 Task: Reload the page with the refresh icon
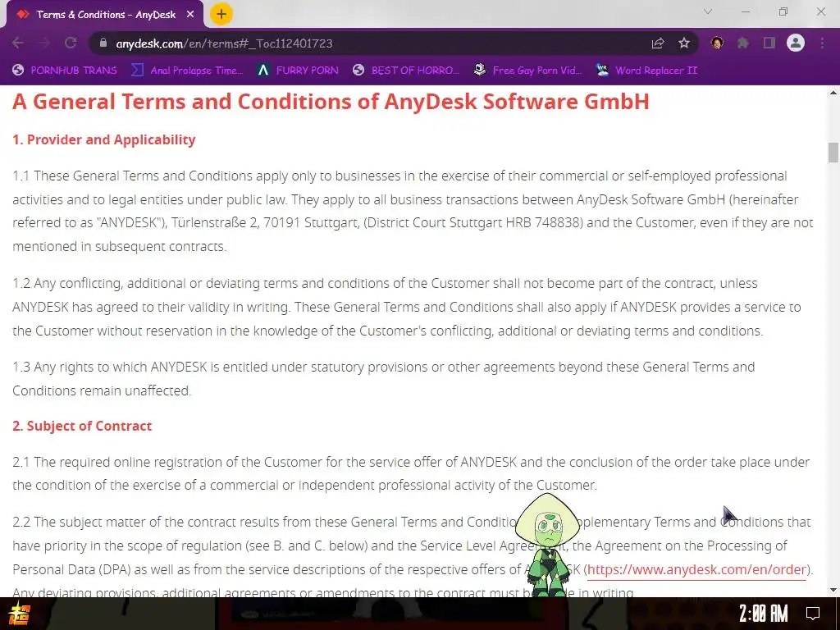pyautogui.click(x=71, y=43)
